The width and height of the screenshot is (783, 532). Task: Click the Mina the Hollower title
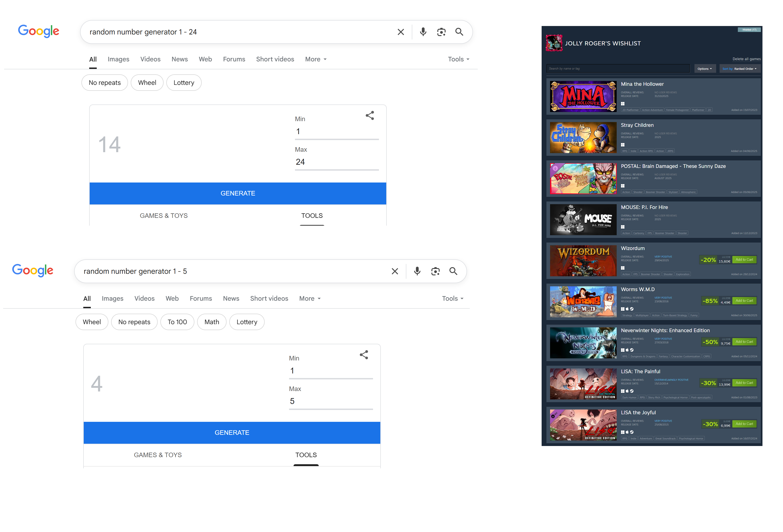tap(642, 84)
